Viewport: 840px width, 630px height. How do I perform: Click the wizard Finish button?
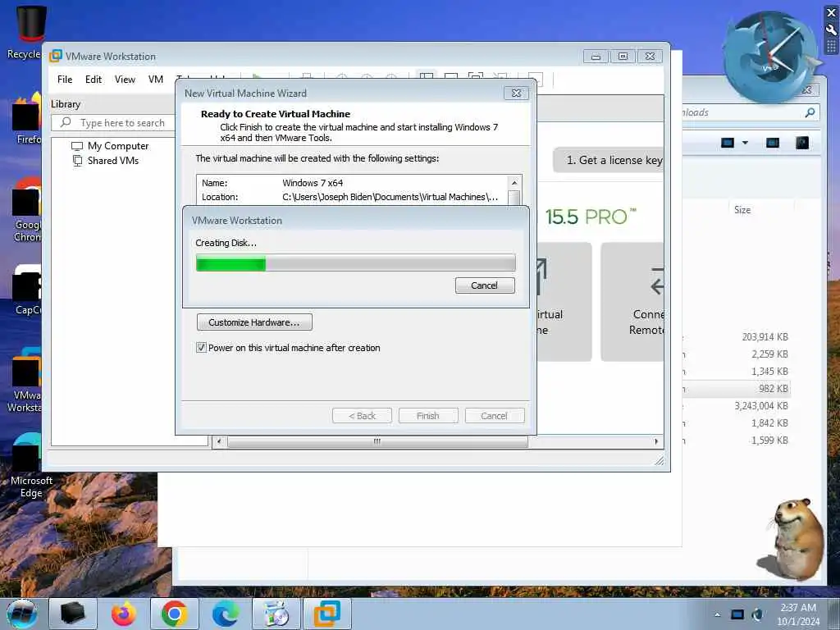coord(428,416)
